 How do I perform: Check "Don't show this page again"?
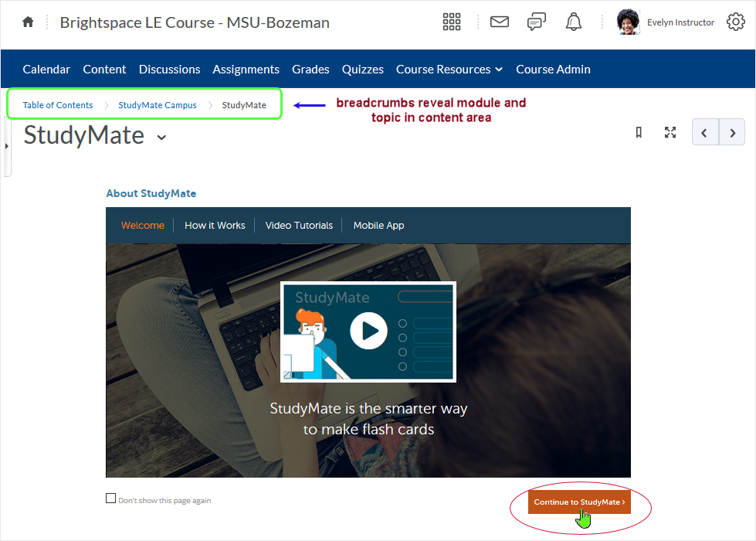111,498
